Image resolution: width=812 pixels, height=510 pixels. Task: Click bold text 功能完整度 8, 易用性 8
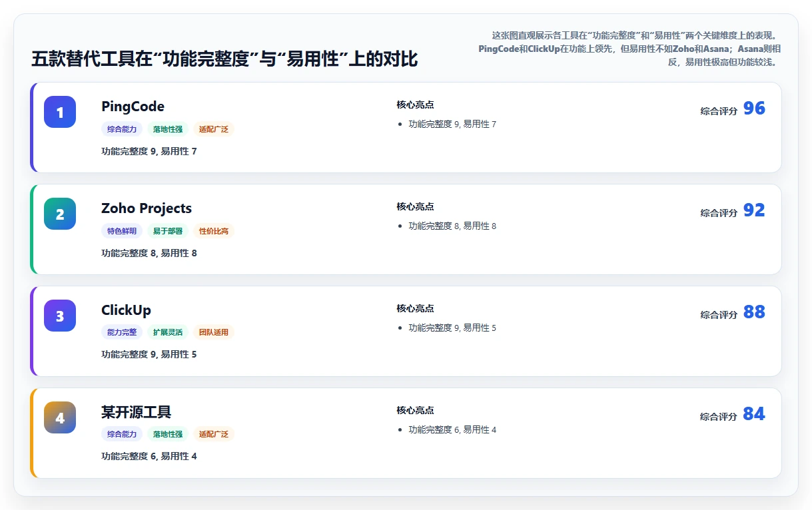(149, 253)
